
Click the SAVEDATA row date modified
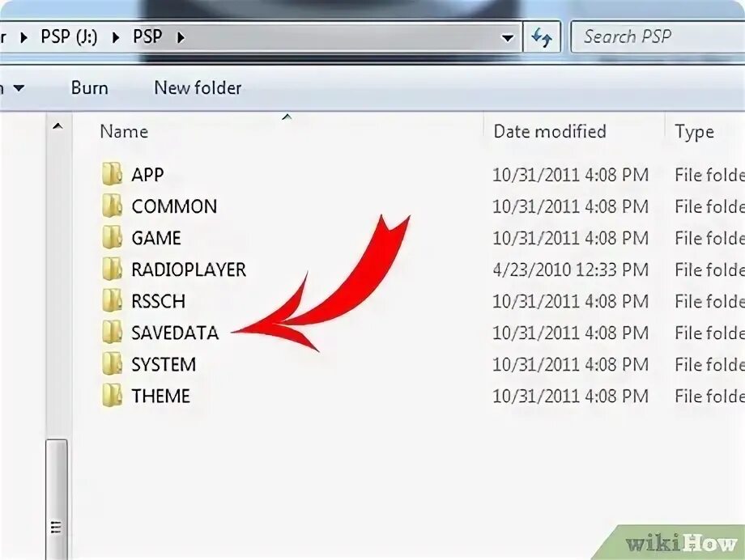[x=571, y=333]
